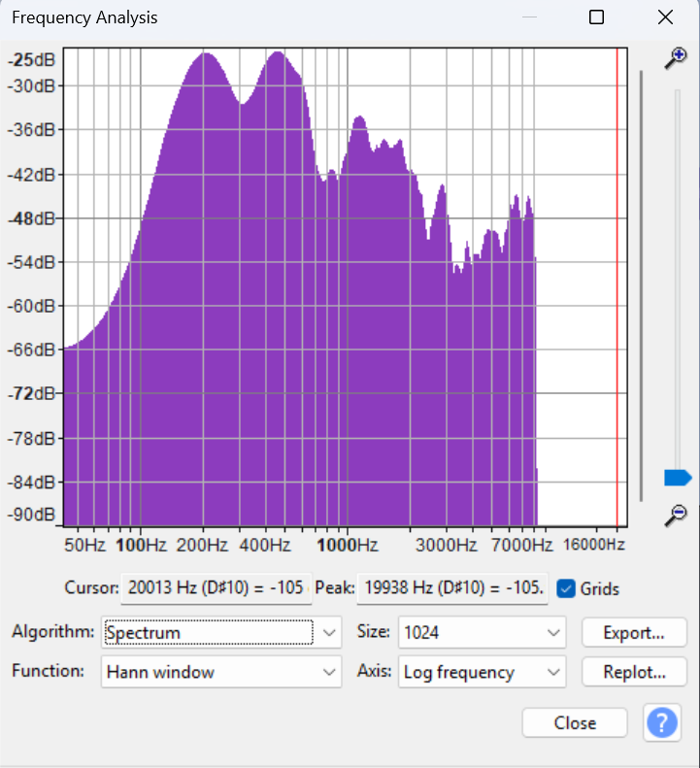Click the Replot... button
Image resolution: width=700 pixels, height=768 pixels.
[x=633, y=672]
